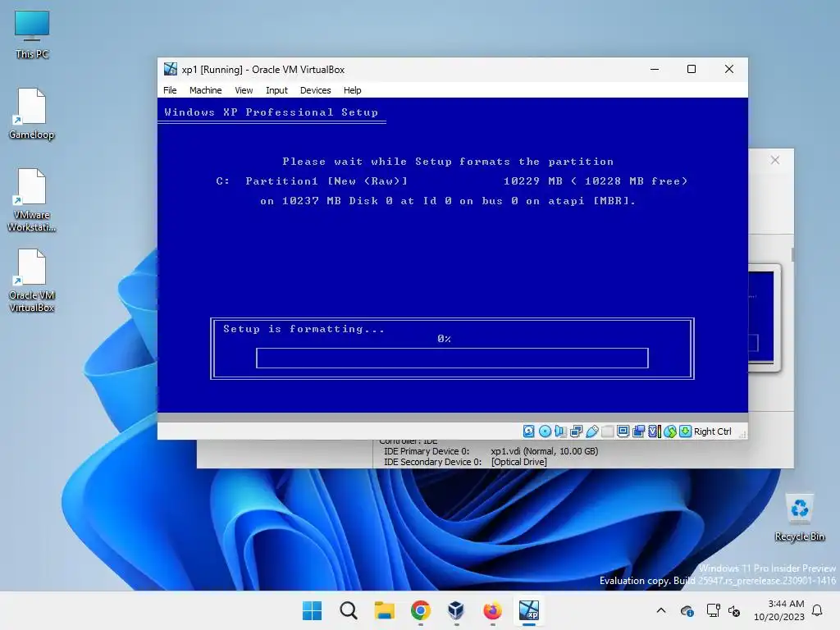Viewport: 840px width, 630px height.
Task: Select the Recycle Bin desktop icon
Action: [x=799, y=518]
